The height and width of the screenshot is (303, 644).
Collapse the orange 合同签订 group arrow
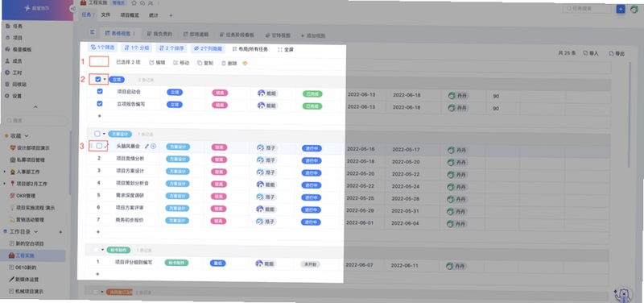(102, 292)
